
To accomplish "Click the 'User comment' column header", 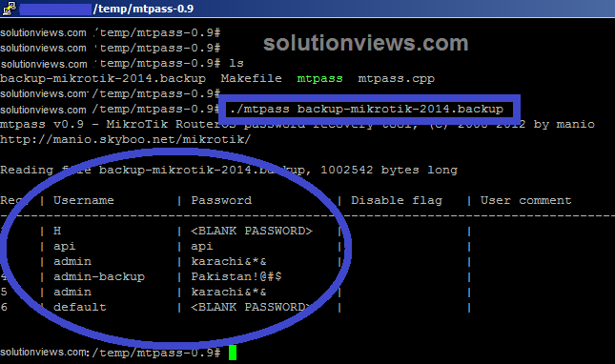I will [x=526, y=200].
